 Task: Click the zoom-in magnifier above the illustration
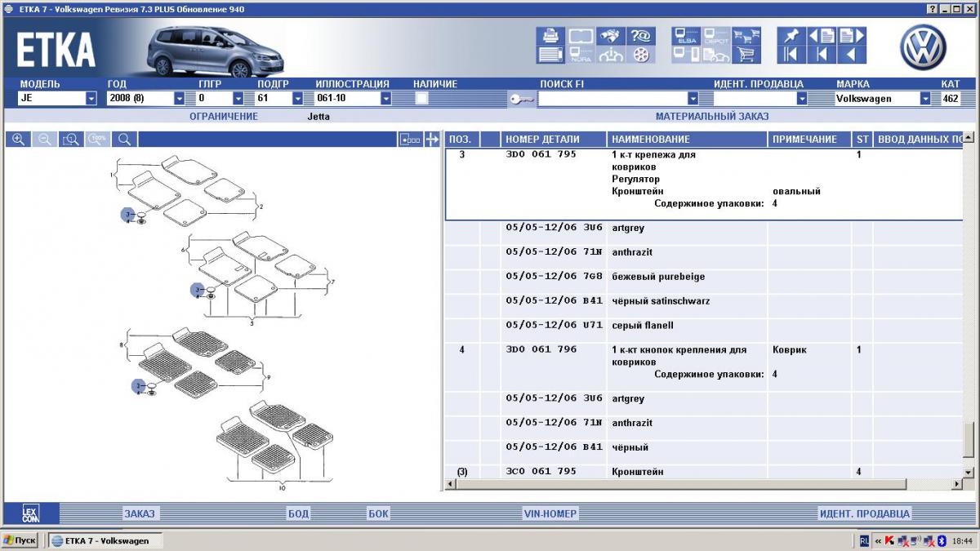[x=18, y=140]
